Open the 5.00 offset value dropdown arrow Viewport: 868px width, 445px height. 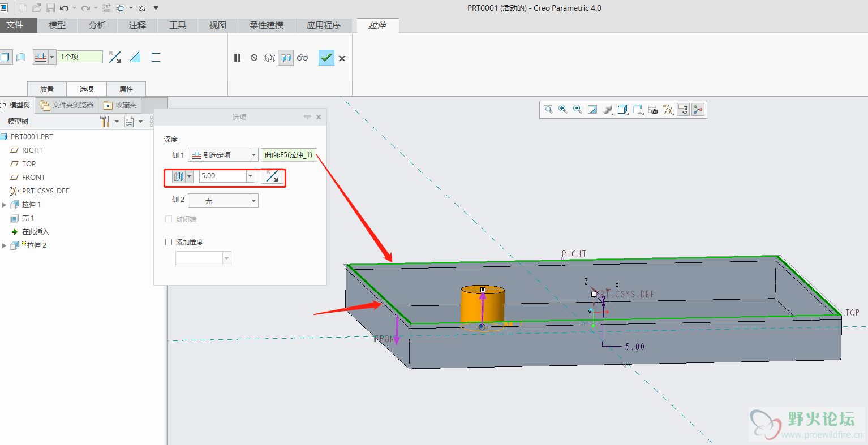(251, 176)
